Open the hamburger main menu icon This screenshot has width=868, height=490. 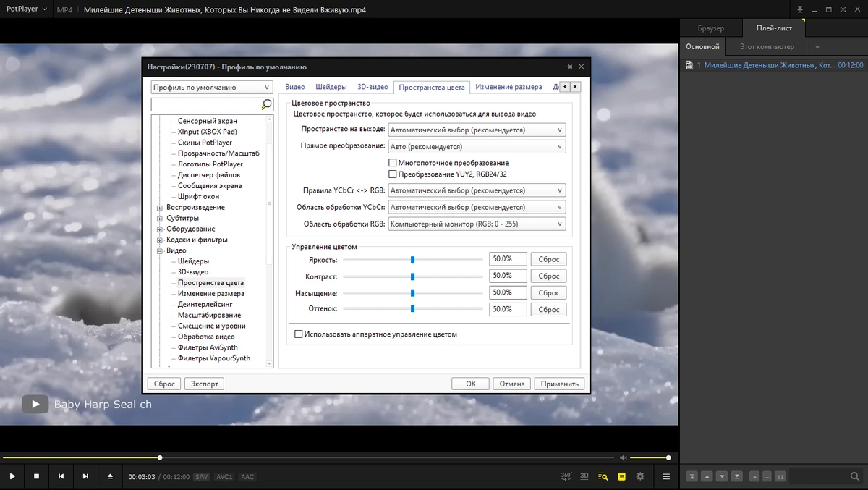click(666, 476)
